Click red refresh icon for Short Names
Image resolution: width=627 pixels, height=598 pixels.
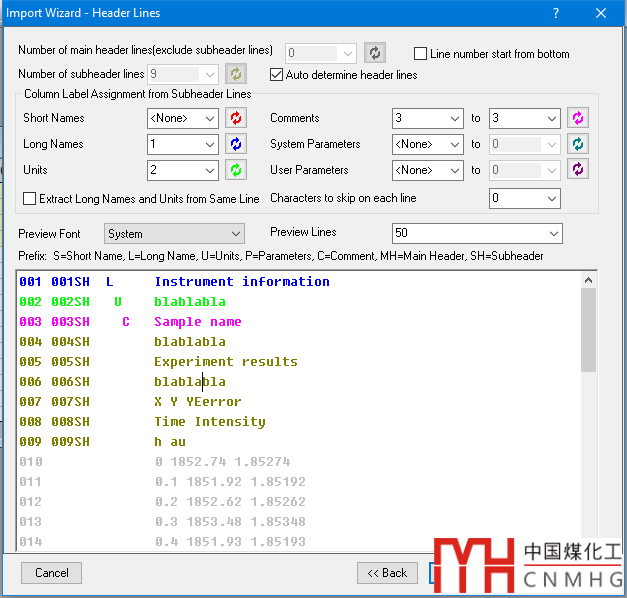click(236, 118)
